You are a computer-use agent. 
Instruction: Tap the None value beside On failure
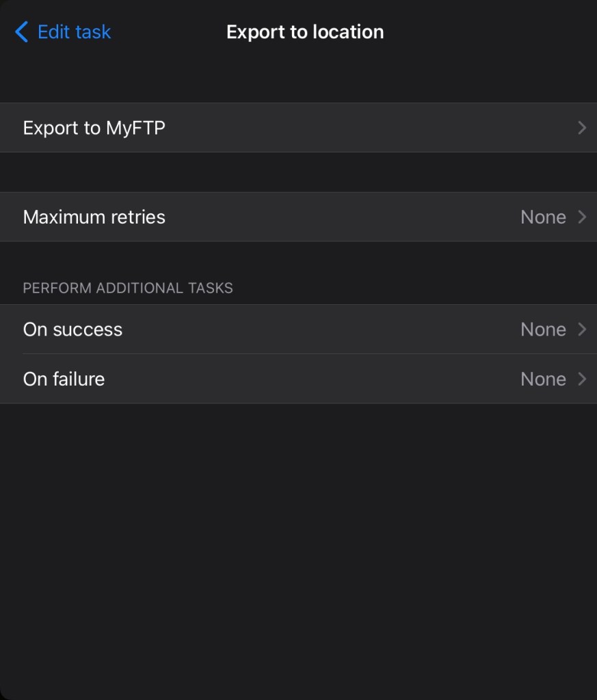pyautogui.click(x=543, y=379)
